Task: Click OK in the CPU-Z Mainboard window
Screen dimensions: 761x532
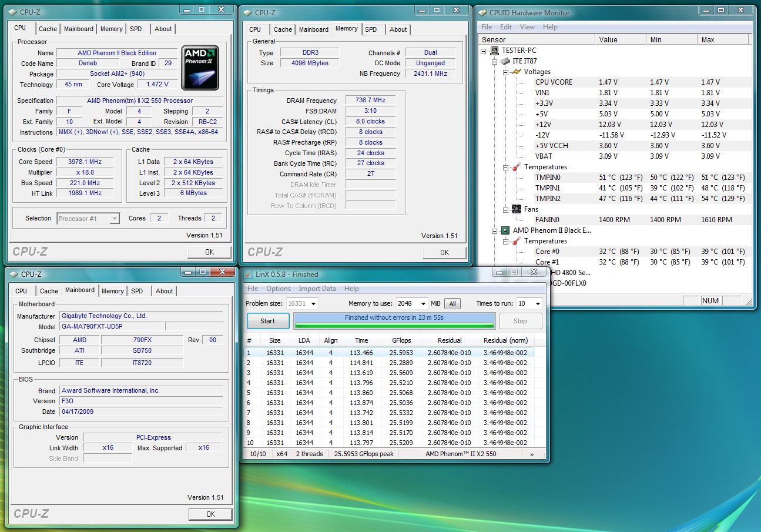Action: [210, 514]
